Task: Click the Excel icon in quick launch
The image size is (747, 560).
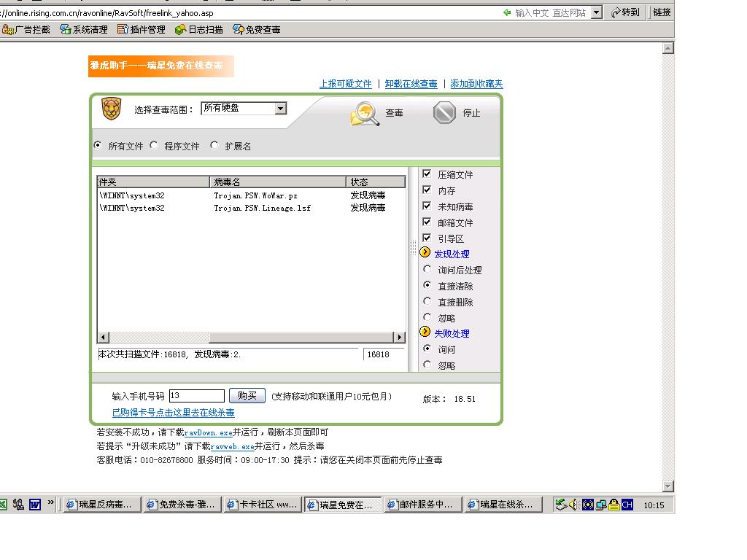Action: click(4, 505)
